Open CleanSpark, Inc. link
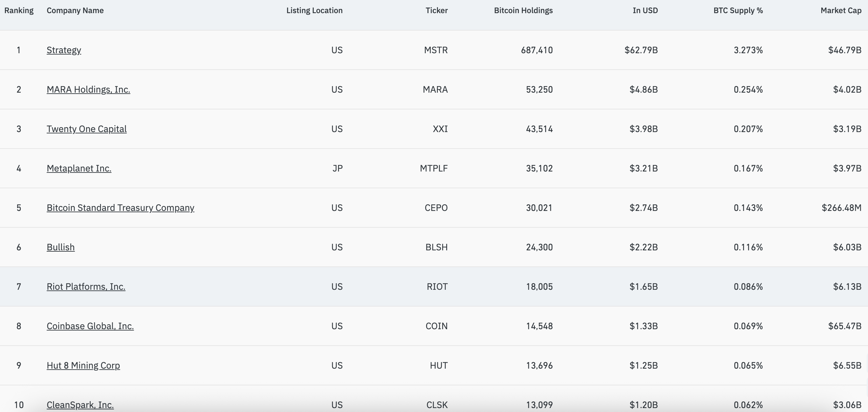 (80, 404)
